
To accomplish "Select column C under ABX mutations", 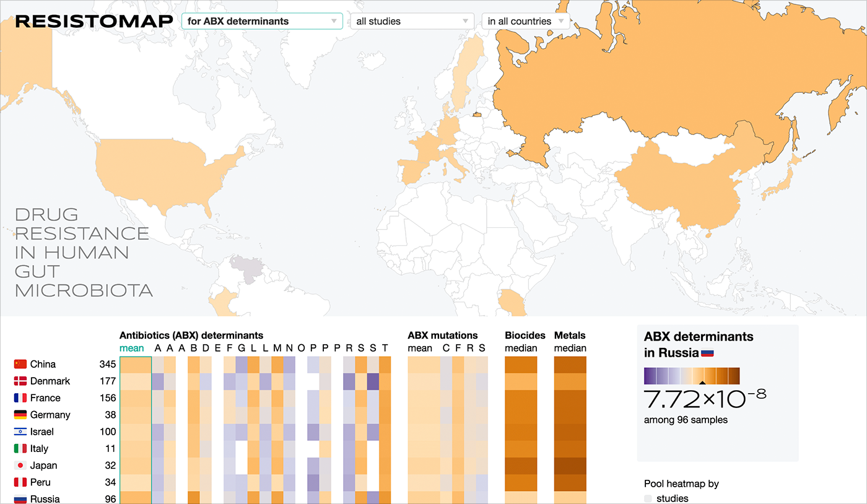I will pyautogui.click(x=446, y=348).
